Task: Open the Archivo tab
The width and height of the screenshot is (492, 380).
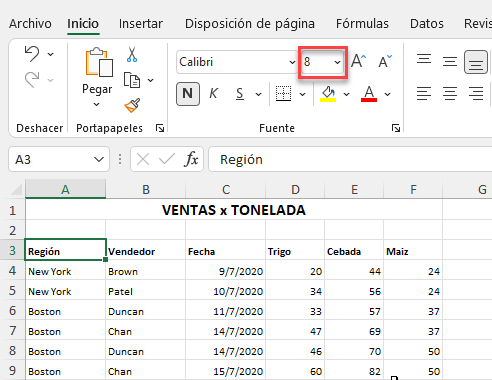Action: click(x=30, y=24)
